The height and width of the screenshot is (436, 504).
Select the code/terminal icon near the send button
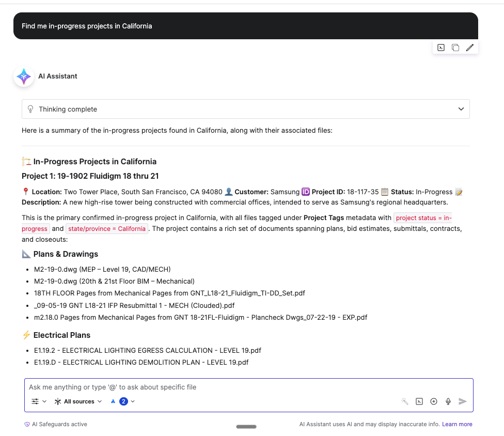[x=419, y=401]
